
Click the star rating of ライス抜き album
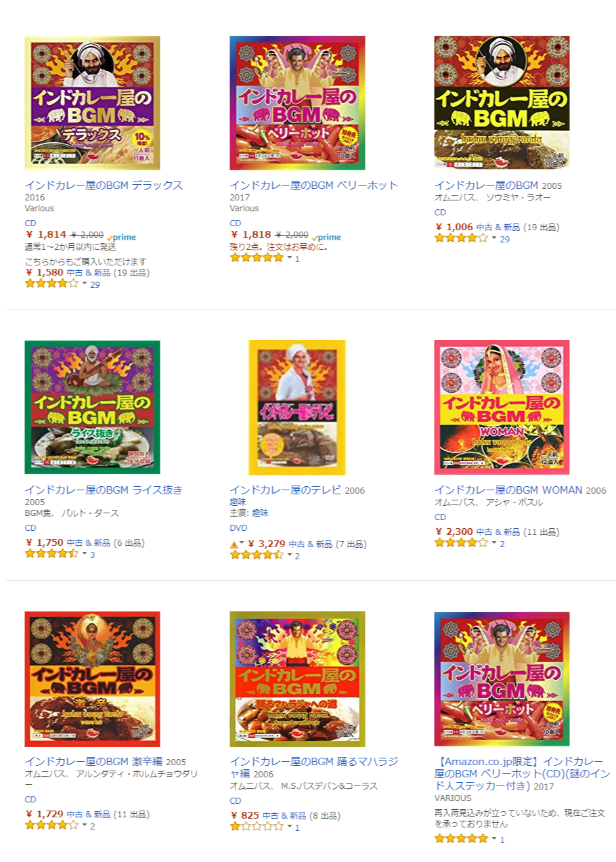tap(51, 554)
